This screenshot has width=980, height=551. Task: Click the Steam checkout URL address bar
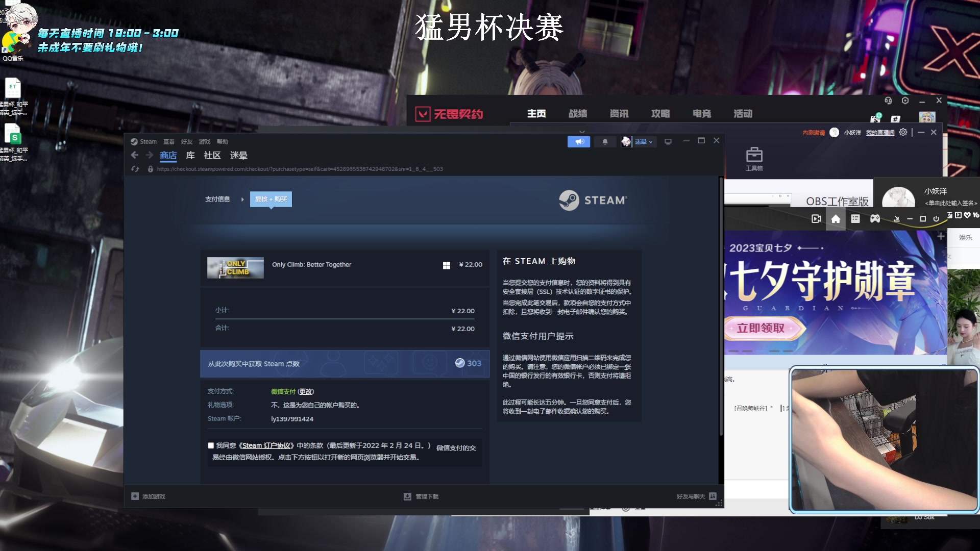(300, 169)
